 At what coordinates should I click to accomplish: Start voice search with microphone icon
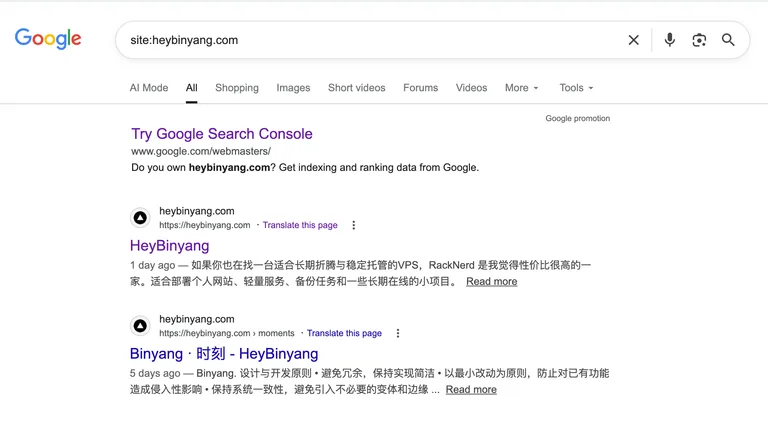[x=669, y=40]
